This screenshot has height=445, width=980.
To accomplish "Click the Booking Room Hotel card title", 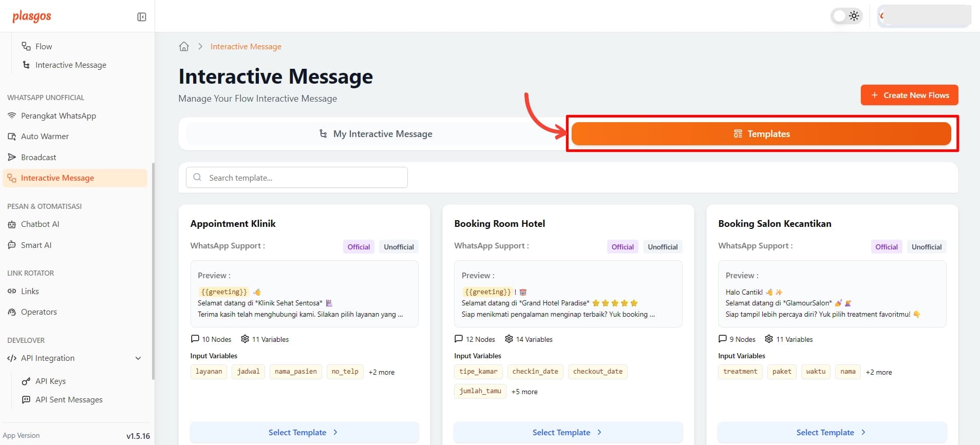I will (499, 224).
